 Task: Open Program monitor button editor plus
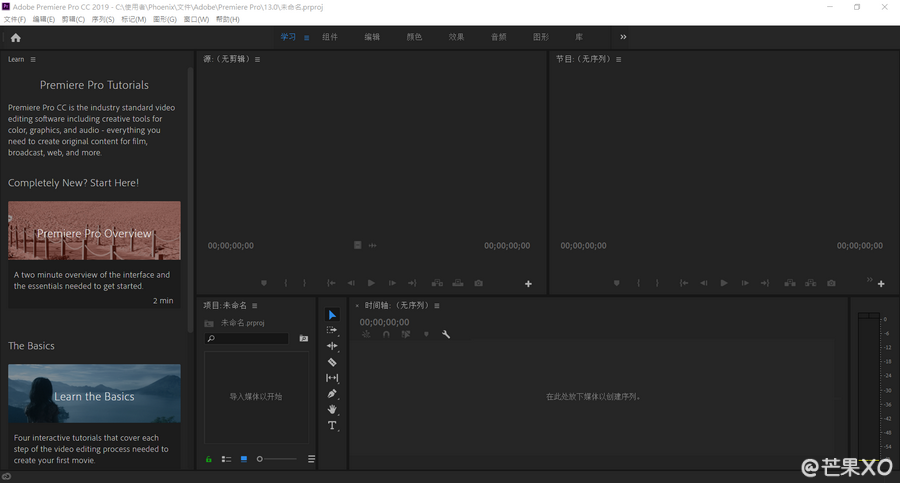[x=881, y=284]
